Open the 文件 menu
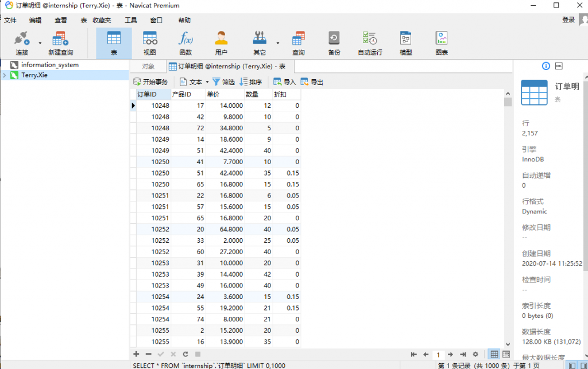 coord(10,20)
